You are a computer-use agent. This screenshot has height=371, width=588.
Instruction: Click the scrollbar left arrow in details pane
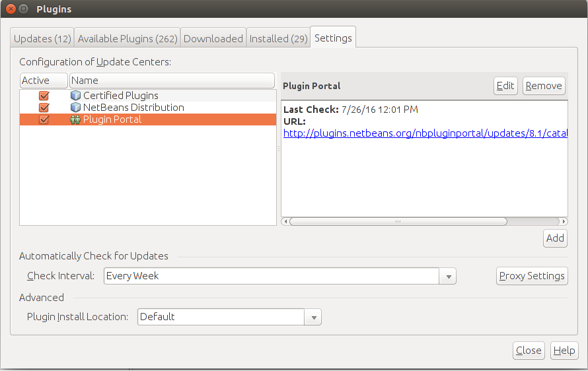[285, 221]
